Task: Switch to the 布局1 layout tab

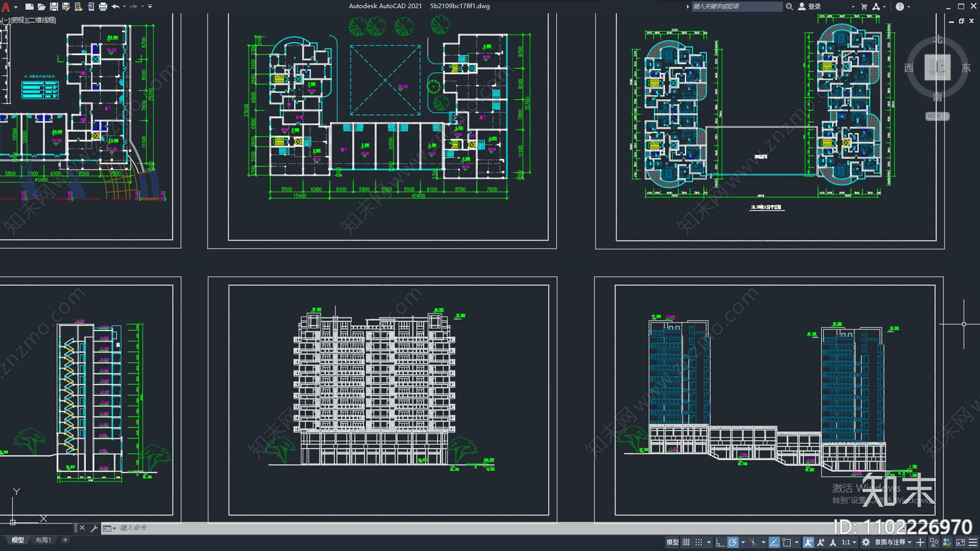Action: (x=43, y=540)
